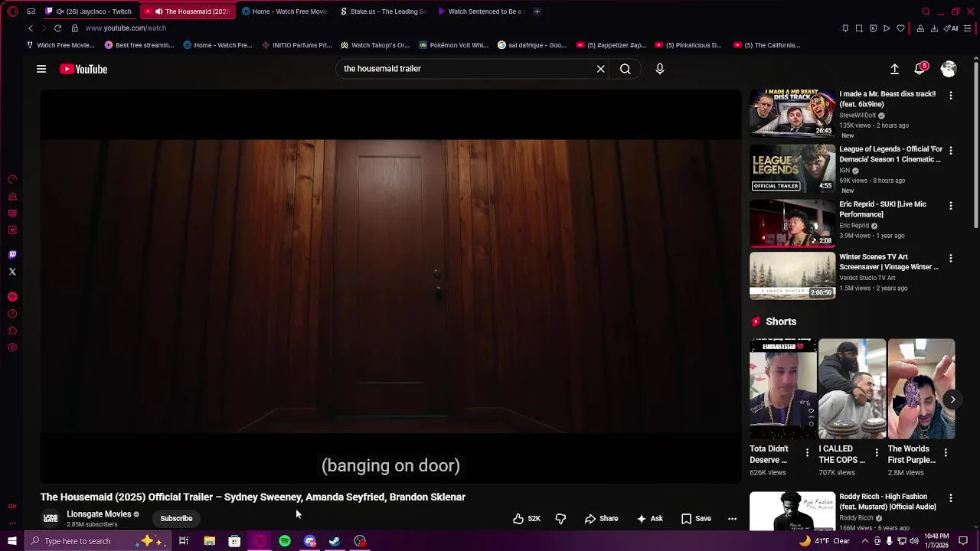Play the League of Legends trailer thumbnail
The image size is (980, 551).
tap(792, 168)
